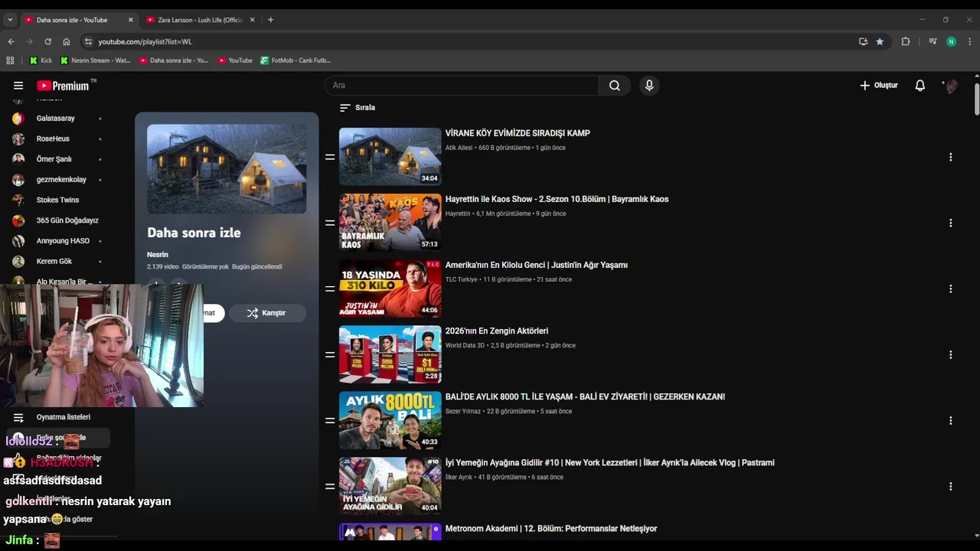Click drag handle of BALİ'DE AYLIK 8000 row
The image size is (980, 551).
pos(330,420)
